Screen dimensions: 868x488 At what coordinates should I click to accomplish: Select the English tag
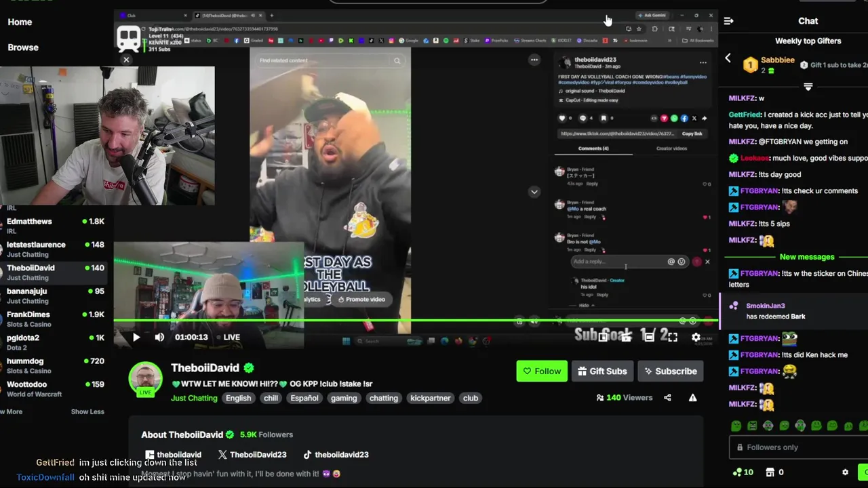(x=238, y=398)
